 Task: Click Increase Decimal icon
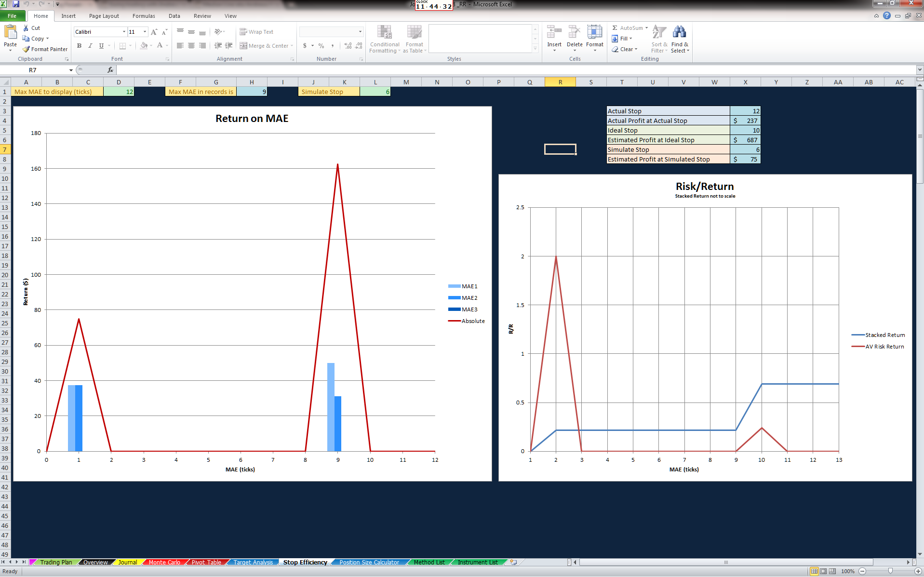pos(348,46)
